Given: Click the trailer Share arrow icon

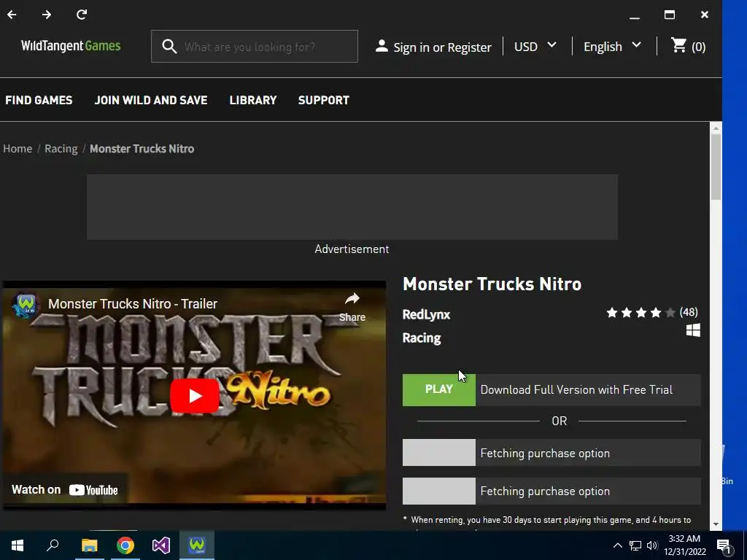Looking at the screenshot, I should 352,299.
